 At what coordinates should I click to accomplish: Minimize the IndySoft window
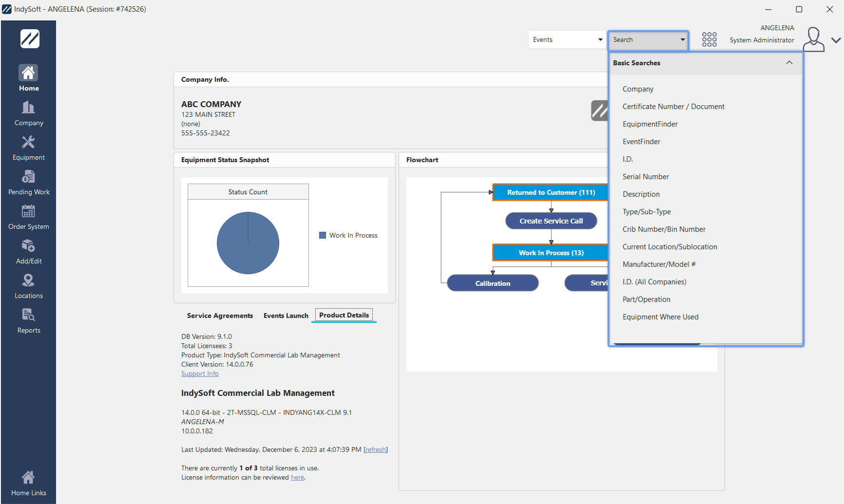point(768,9)
